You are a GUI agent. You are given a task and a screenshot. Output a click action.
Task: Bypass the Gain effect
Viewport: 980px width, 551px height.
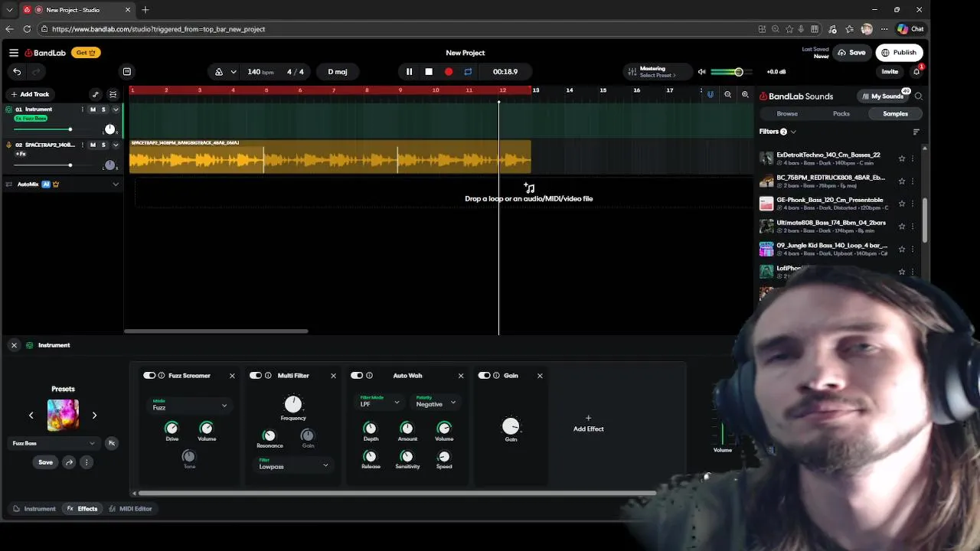(x=484, y=376)
